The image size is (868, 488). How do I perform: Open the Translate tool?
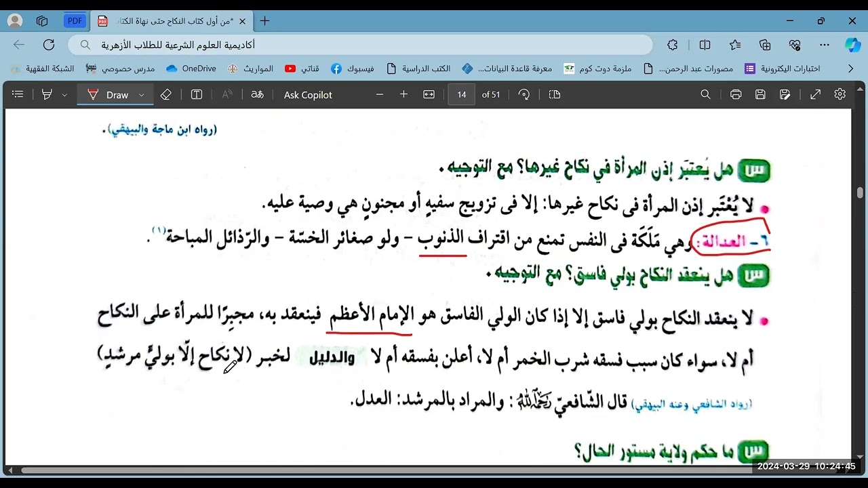pos(257,95)
